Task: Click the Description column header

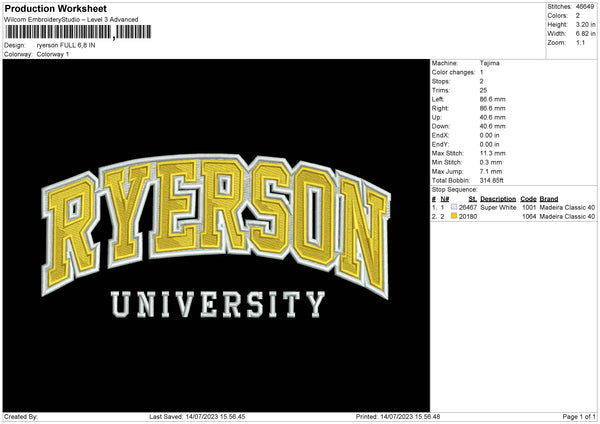Action: point(498,199)
